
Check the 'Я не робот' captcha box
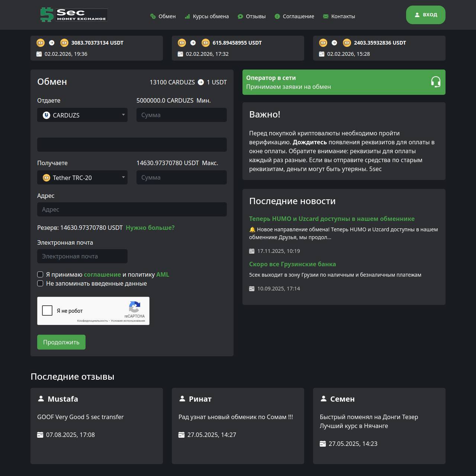pos(47,311)
